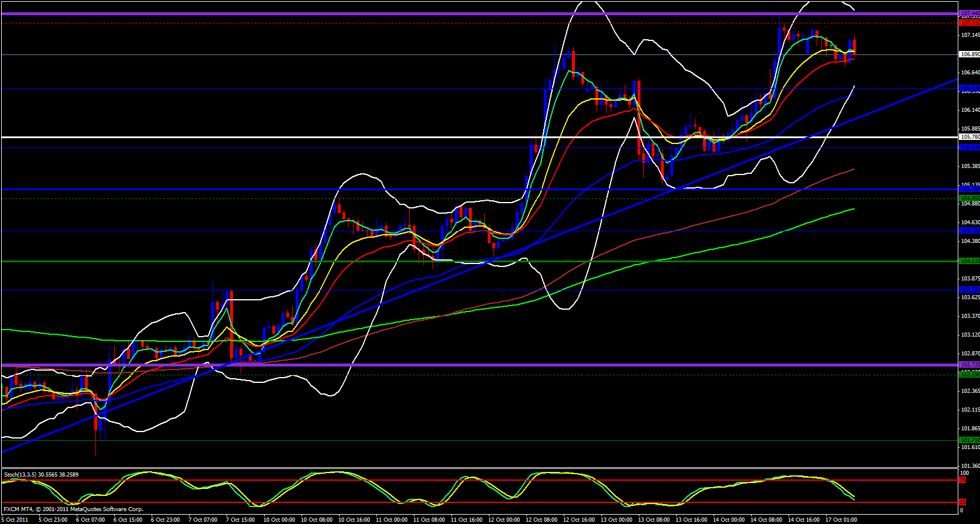The width and height of the screenshot is (980, 524).
Task: Click the 107.440 purple price label
Action: point(969,13)
